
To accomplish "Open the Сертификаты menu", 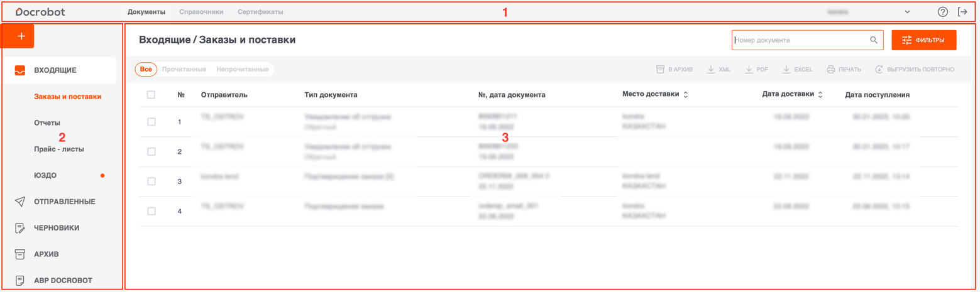I will (x=260, y=12).
